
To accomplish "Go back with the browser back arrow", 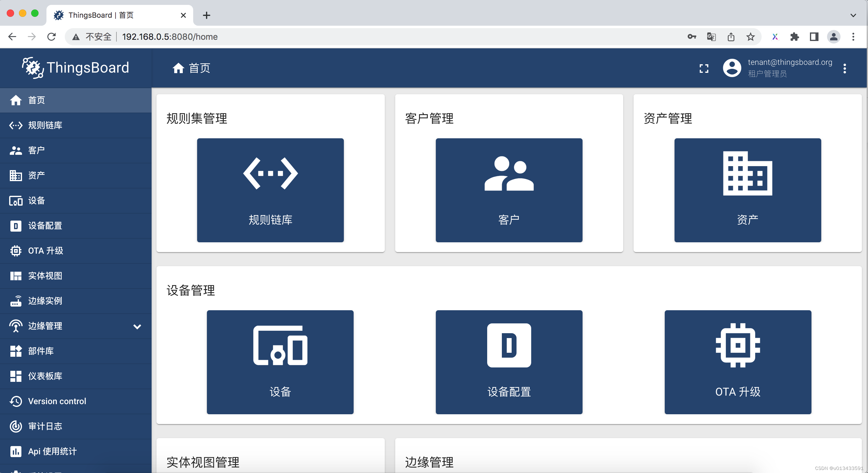I will (x=12, y=36).
